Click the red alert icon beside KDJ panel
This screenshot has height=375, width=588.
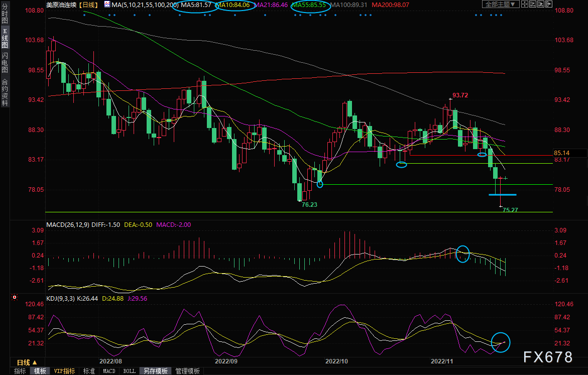(15, 297)
